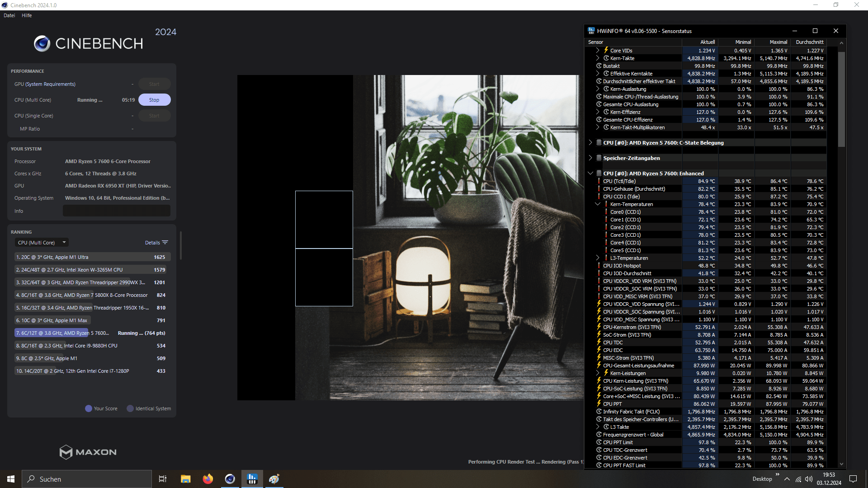Open the Datei menu

click(x=9, y=15)
